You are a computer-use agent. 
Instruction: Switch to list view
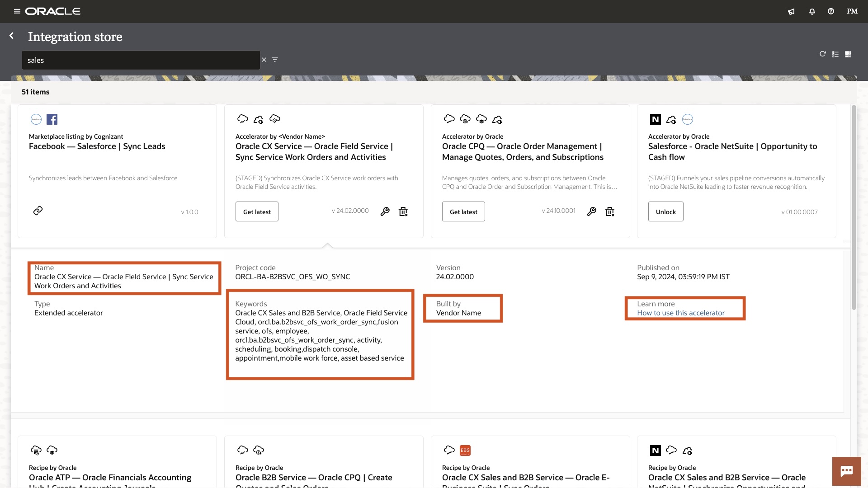point(835,54)
